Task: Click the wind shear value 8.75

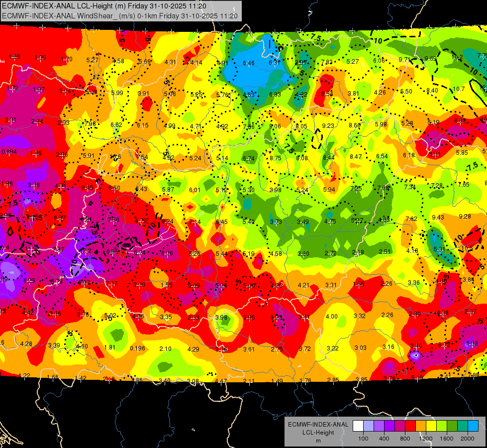Action: click(276, 158)
